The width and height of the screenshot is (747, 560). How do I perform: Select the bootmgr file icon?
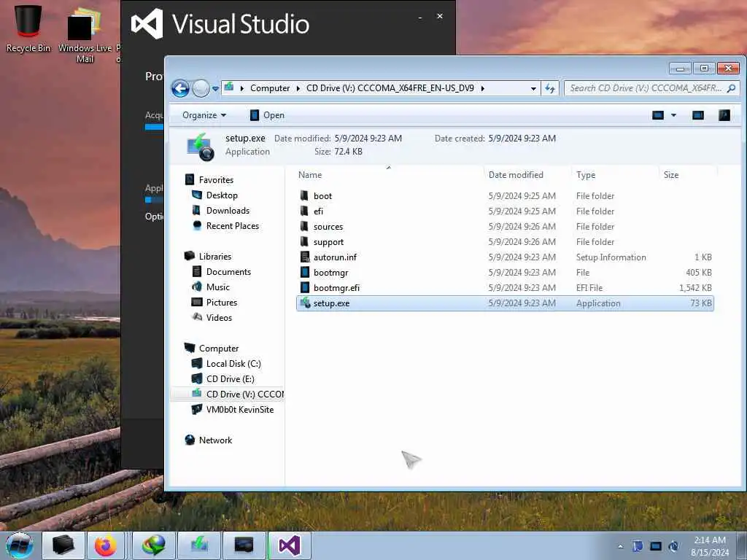pos(305,273)
